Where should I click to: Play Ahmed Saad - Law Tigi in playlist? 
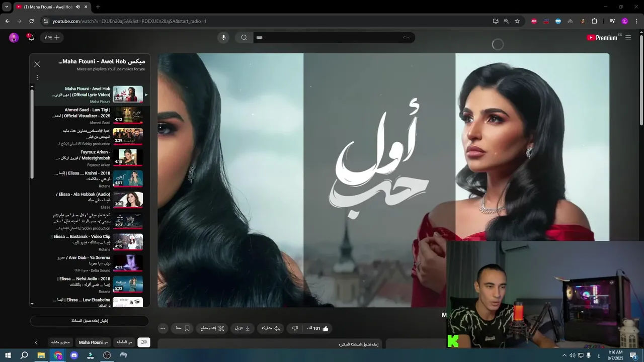(89, 116)
